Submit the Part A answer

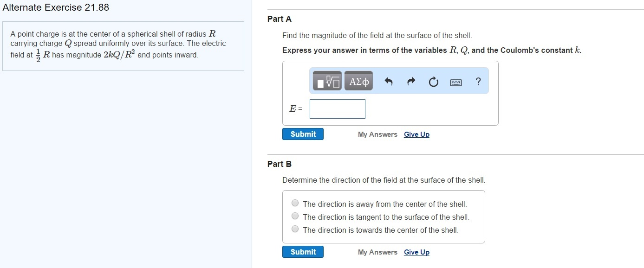(x=303, y=134)
